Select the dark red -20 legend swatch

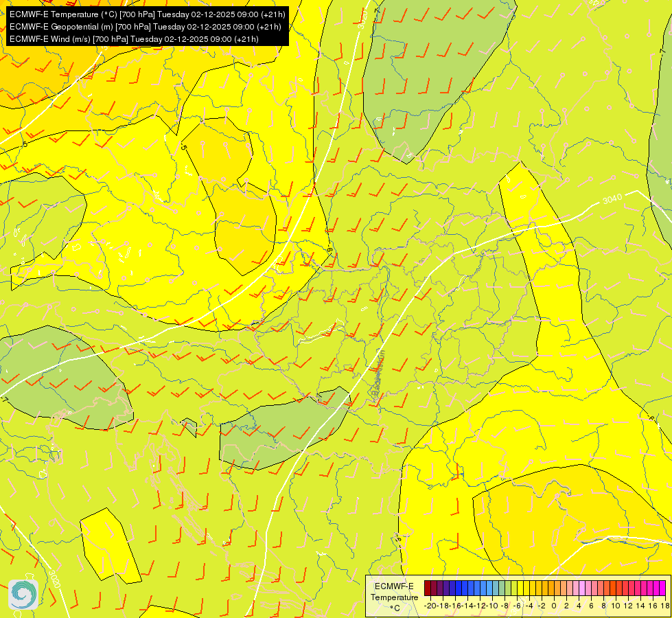point(427,588)
